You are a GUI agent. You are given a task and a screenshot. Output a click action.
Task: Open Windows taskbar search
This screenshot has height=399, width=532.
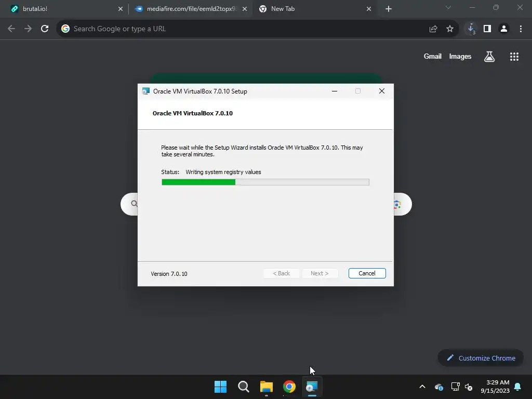[x=243, y=387]
